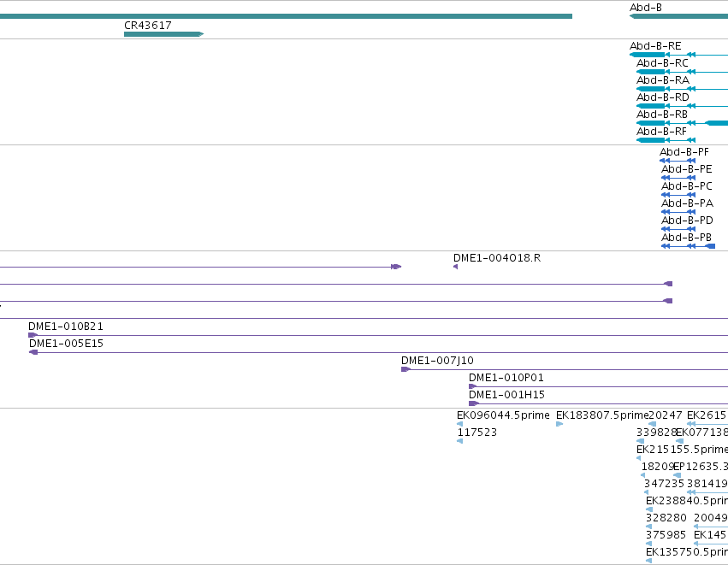Select the Abd-B-RF transcript
Screen dimensions: 728x565
(x=666, y=140)
